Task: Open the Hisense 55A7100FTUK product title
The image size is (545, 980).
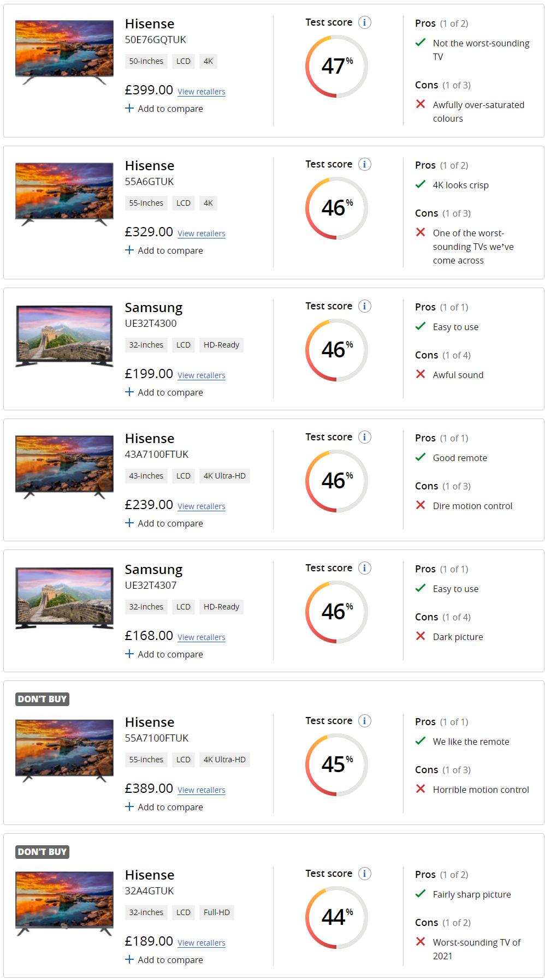Action: point(150,722)
